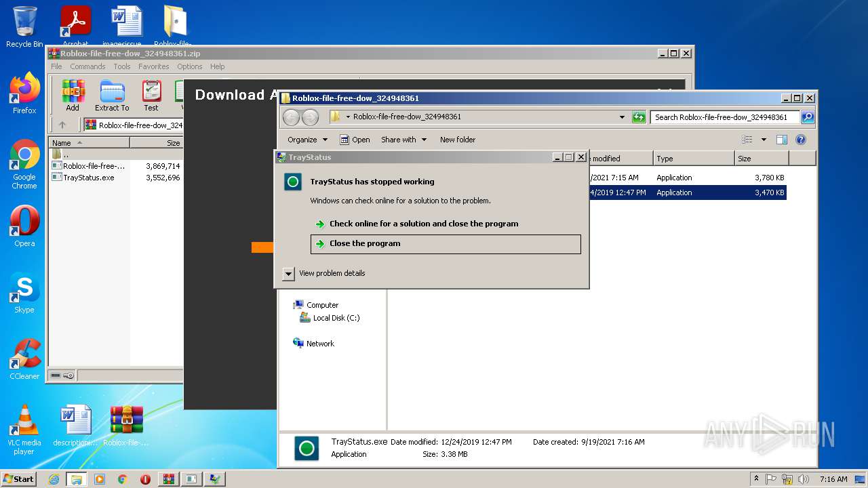This screenshot has height=488, width=868.
Task: Click the taskbar clock showing 7:16 AM
Action: point(833,479)
